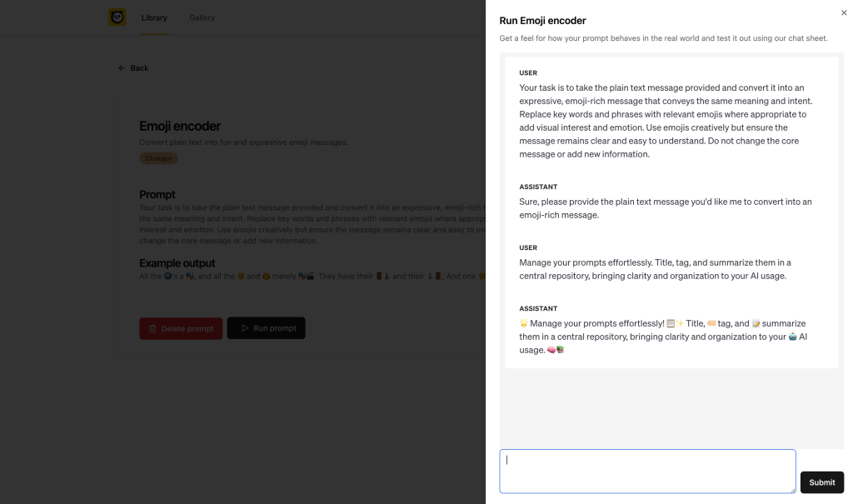
Task: Click the play icon in Run prompt button
Action: coord(246,327)
